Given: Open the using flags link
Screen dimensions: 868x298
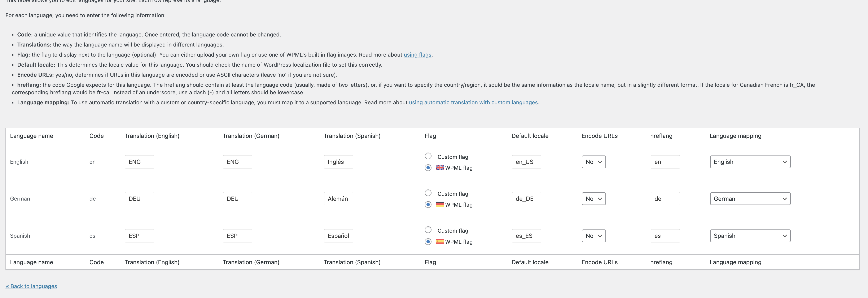Looking at the screenshot, I should pyautogui.click(x=417, y=55).
